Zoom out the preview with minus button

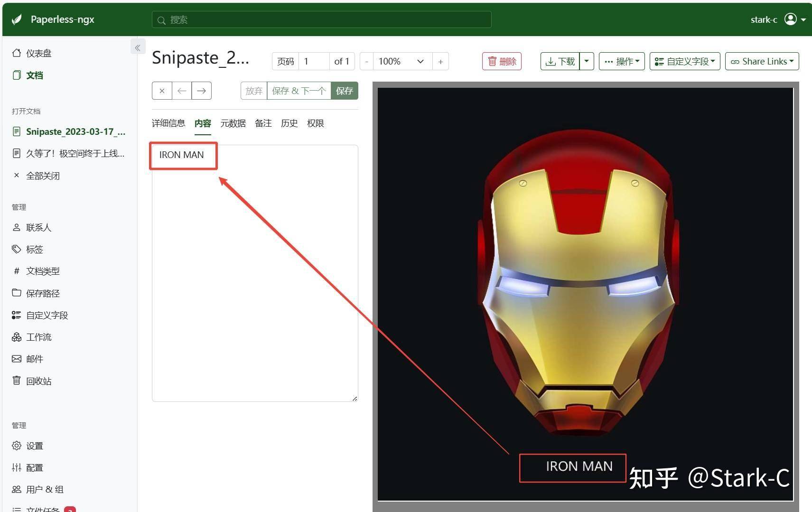(x=366, y=61)
